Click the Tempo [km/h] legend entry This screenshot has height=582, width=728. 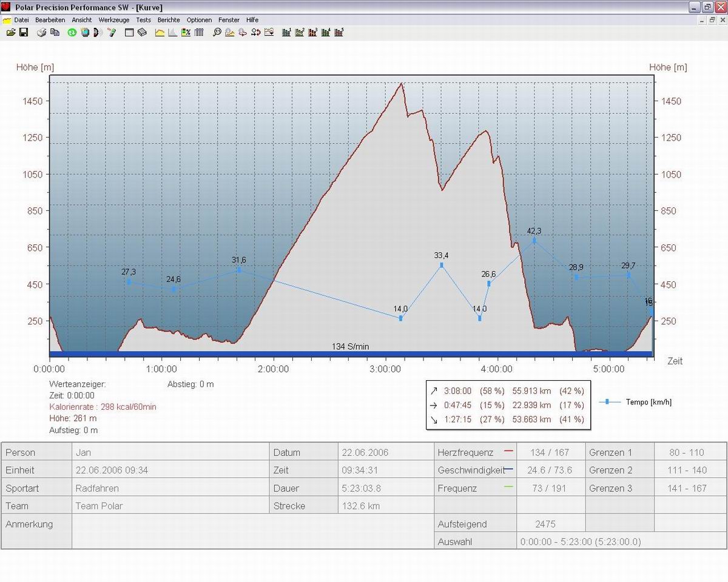click(648, 402)
